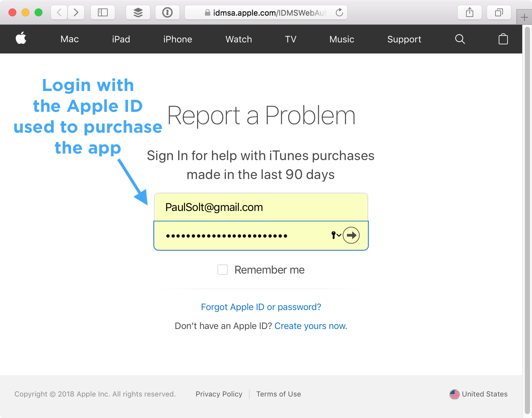This screenshot has height=418, width=532.
Task: Click Create yours now link
Action: pyautogui.click(x=310, y=326)
